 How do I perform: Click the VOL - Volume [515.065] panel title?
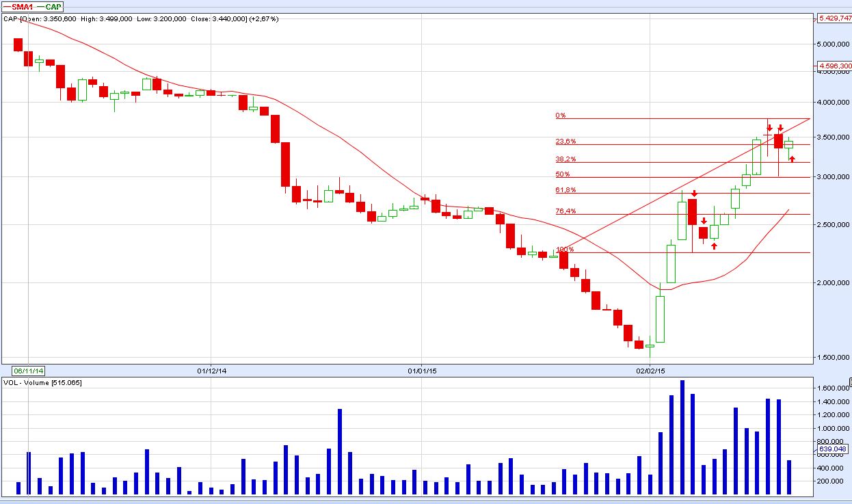coord(42,382)
